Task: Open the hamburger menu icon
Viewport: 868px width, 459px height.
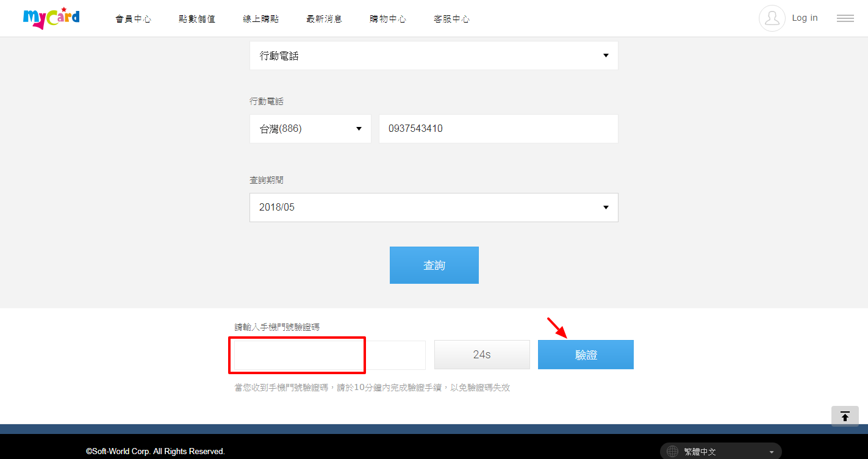Action: coord(845,18)
